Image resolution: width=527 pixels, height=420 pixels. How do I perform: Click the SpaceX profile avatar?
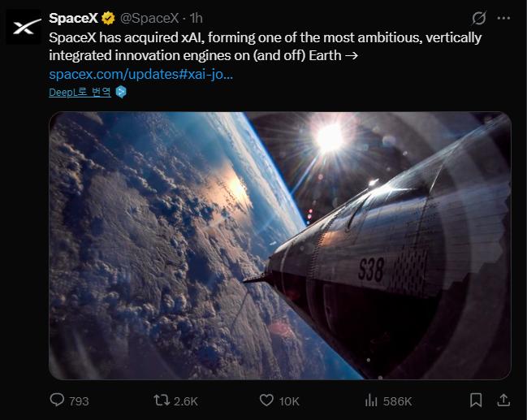pyautogui.click(x=25, y=26)
